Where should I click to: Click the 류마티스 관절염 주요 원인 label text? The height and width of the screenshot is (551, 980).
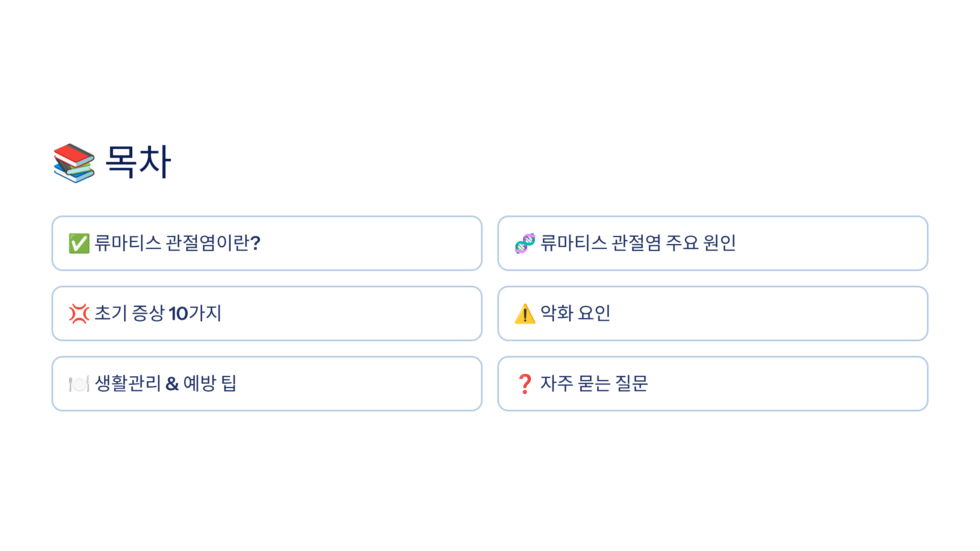tap(638, 243)
